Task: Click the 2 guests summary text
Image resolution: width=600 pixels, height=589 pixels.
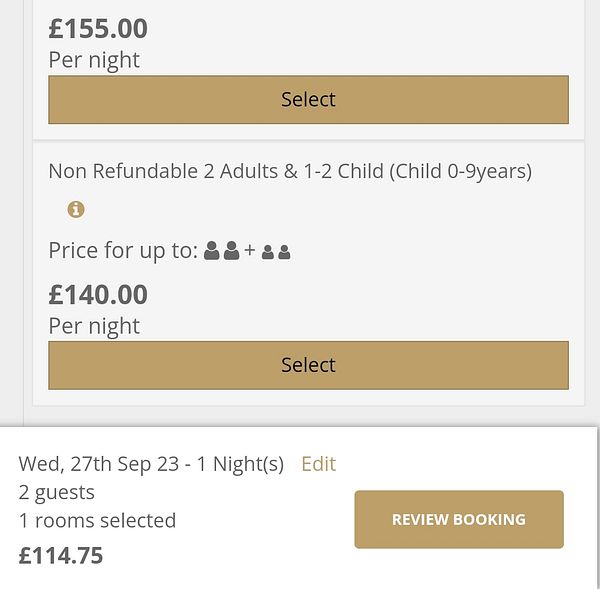Action: [x=57, y=492]
